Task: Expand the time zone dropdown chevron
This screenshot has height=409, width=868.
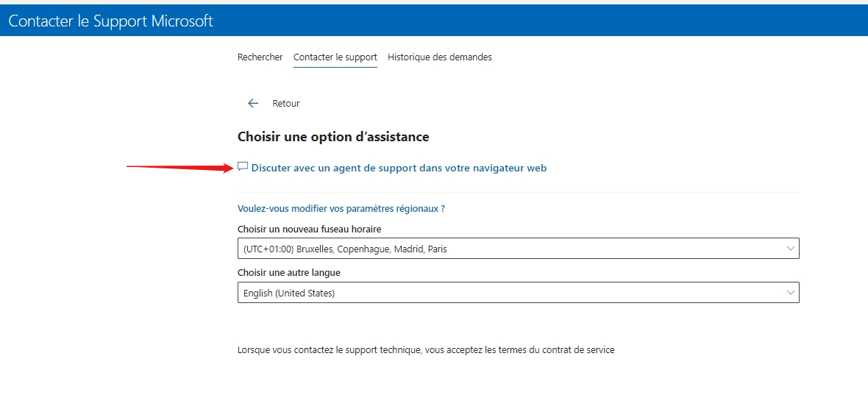Action: 791,249
